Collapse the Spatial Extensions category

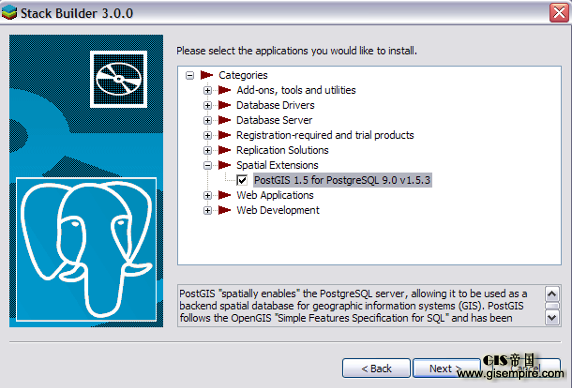pyautogui.click(x=208, y=166)
